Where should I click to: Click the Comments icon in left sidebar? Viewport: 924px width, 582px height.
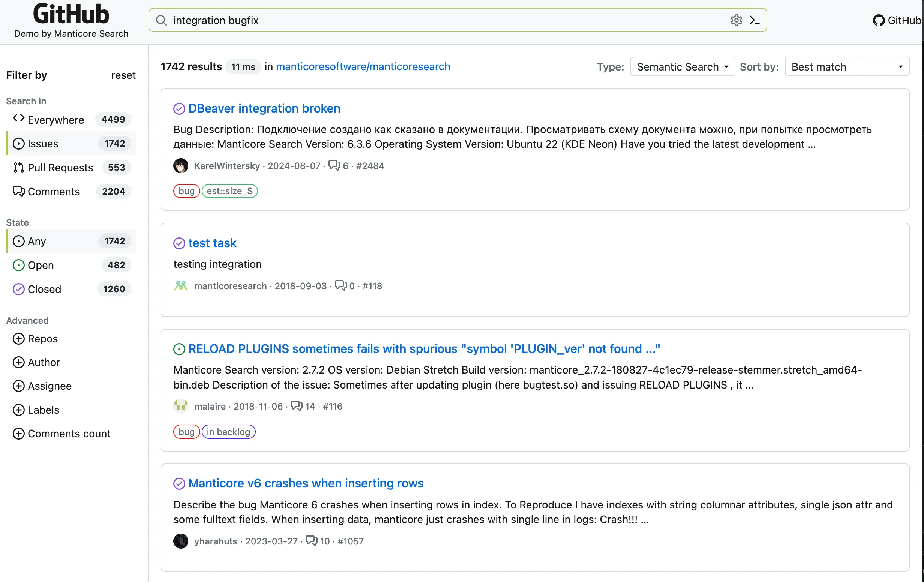point(18,191)
